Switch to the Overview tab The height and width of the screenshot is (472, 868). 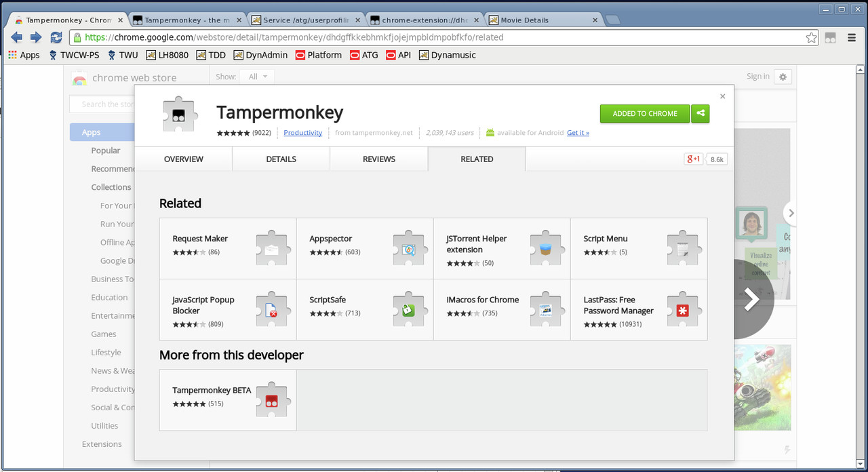click(x=183, y=159)
